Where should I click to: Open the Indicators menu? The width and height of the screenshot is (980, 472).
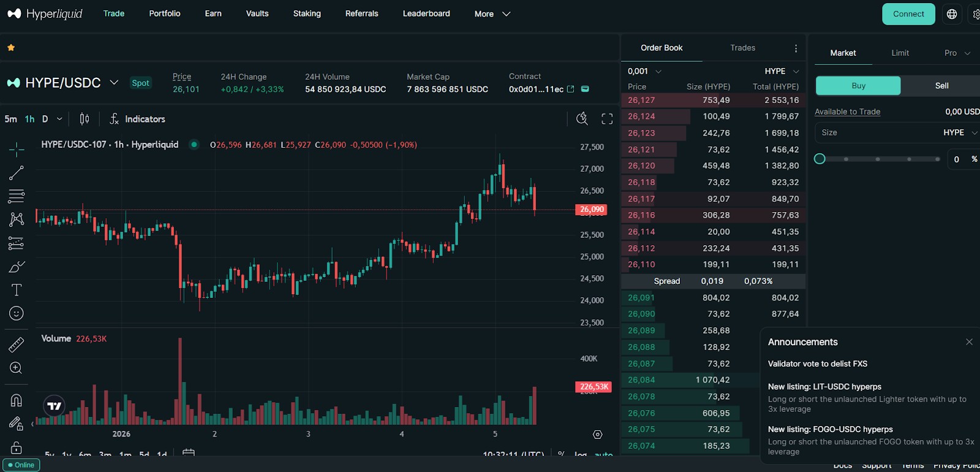137,119
